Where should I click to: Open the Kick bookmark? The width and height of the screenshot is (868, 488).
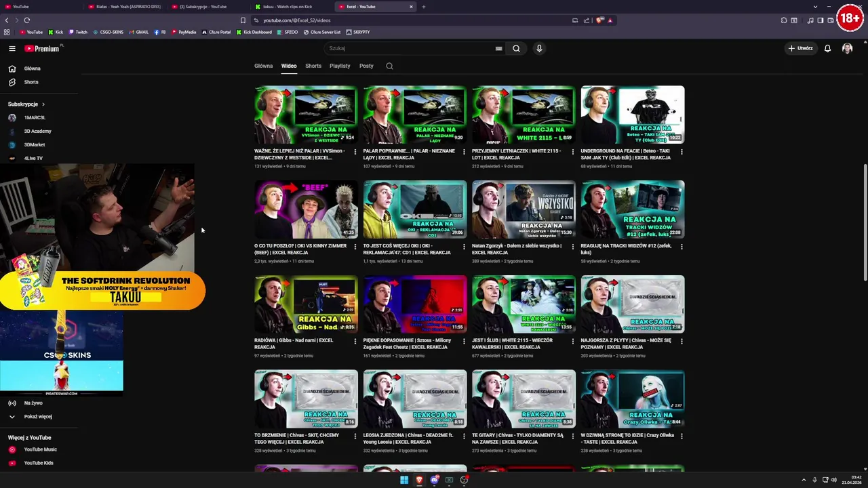tap(56, 32)
